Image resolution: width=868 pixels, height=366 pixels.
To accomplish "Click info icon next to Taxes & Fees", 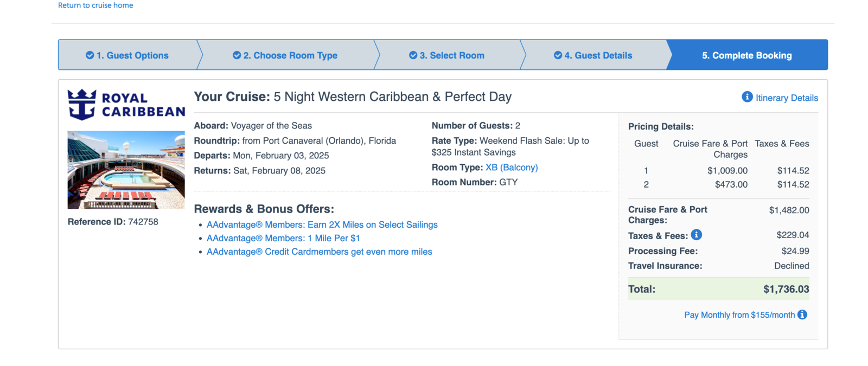I will pyautogui.click(x=697, y=235).
